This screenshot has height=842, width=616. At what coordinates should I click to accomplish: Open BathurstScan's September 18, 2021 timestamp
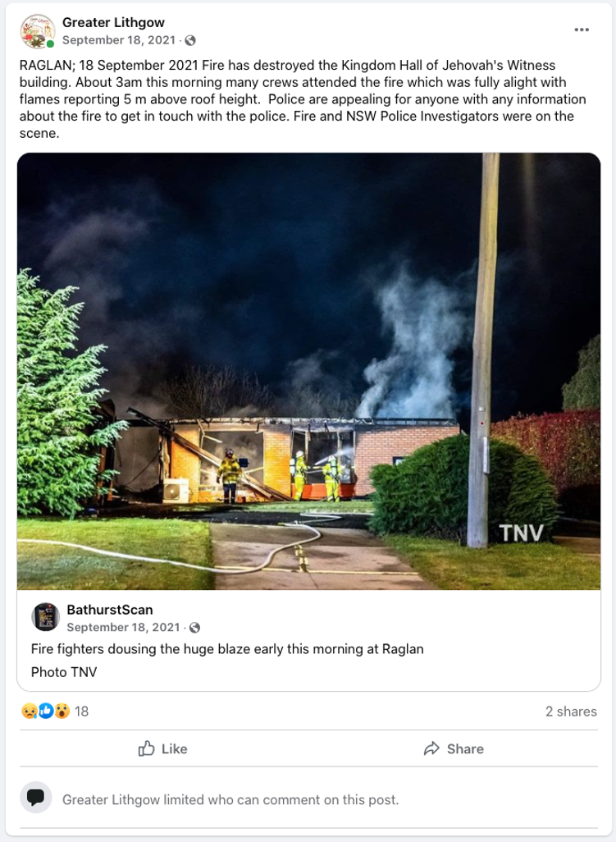coord(123,628)
